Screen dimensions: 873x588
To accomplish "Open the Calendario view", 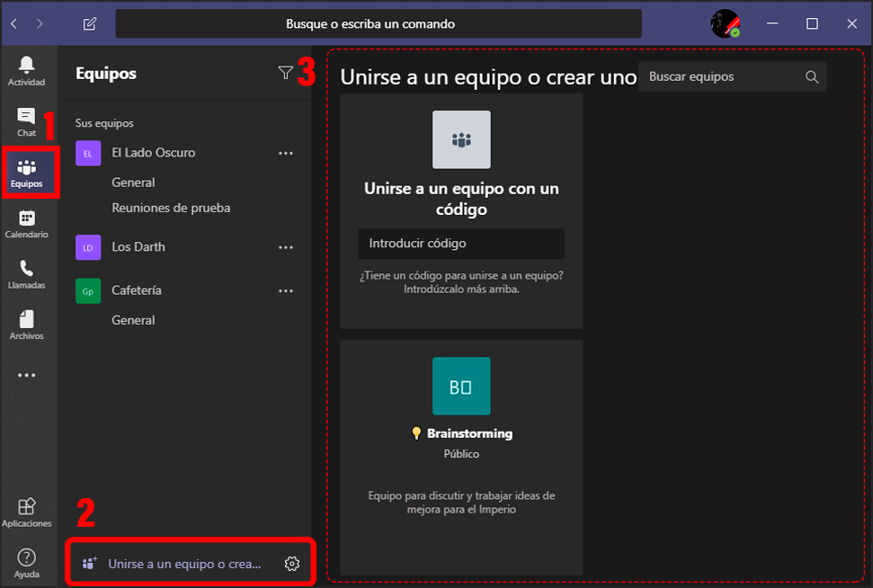I will (28, 223).
